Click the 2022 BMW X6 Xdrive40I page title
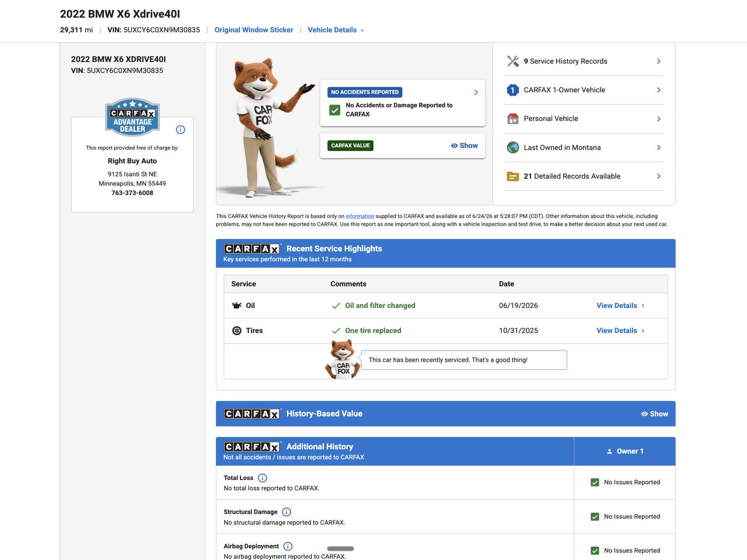 tap(120, 14)
